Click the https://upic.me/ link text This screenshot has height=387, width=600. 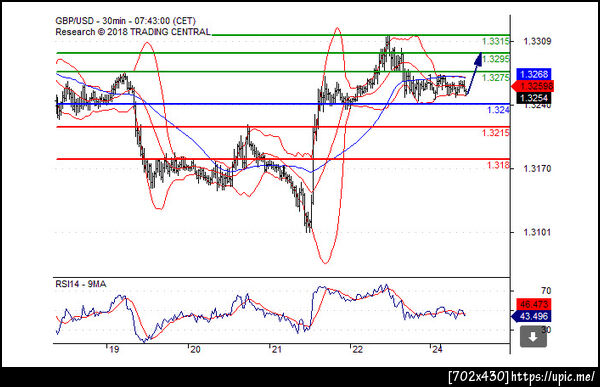click(x=553, y=377)
